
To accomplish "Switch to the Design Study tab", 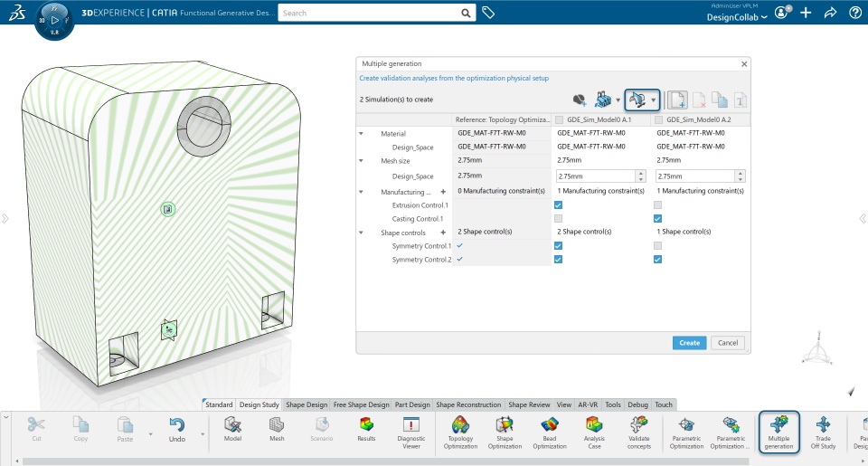I will pos(259,404).
